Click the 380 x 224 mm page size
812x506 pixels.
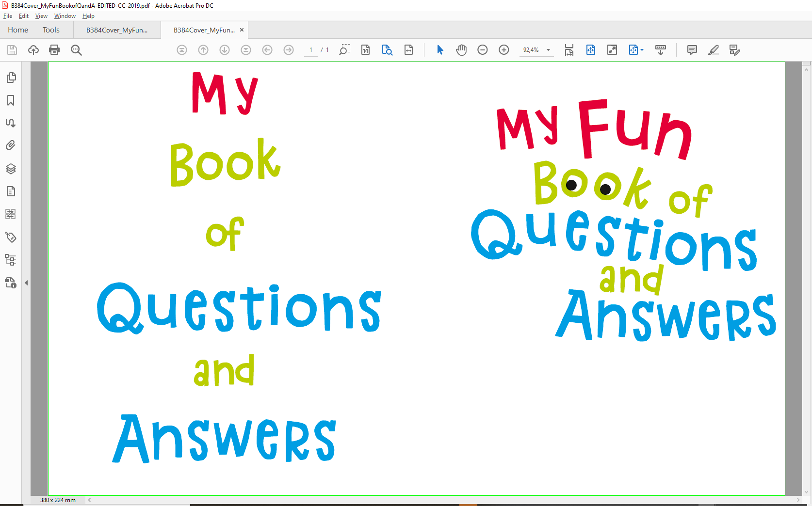(58, 500)
